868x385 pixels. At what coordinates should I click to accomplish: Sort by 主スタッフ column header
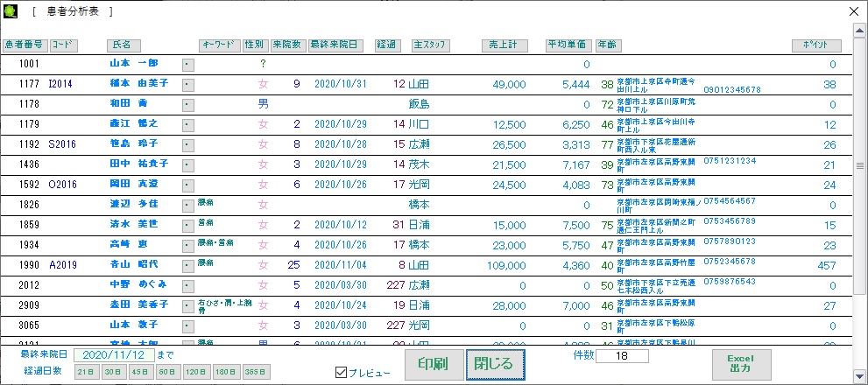coord(431,45)
